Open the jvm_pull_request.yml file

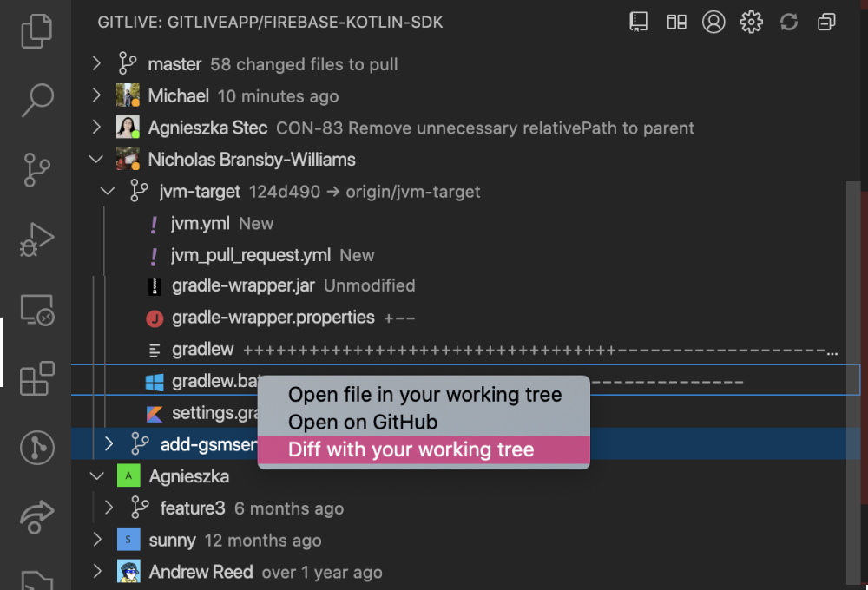251,255
